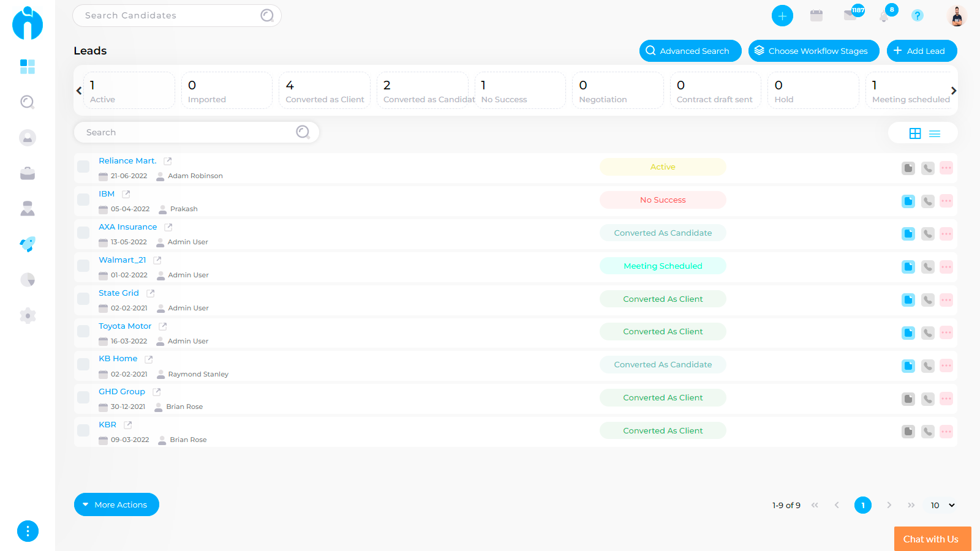The height and width of the screenshot is (551, 980).
Task: Click the help question mark icon
Action: [x=917, y=16]
